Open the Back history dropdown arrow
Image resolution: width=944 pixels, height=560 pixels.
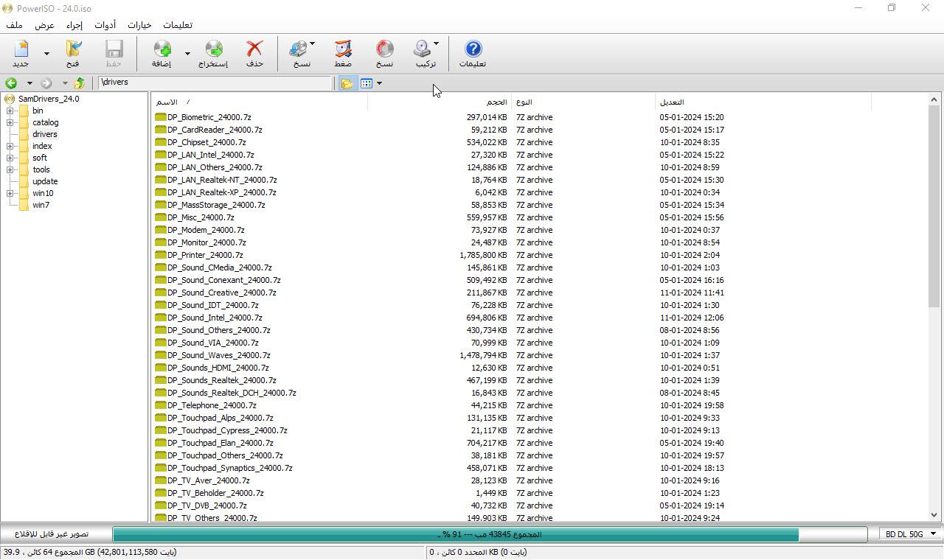pos(29,83)
